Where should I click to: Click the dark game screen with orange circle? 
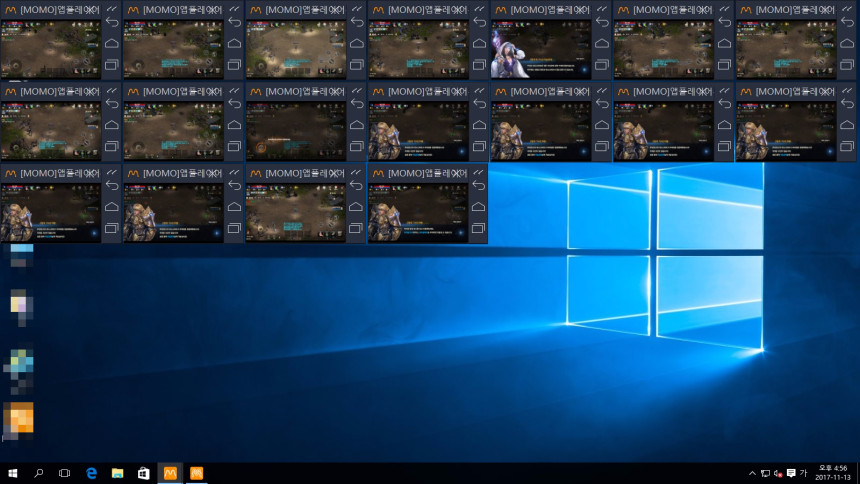296,131
